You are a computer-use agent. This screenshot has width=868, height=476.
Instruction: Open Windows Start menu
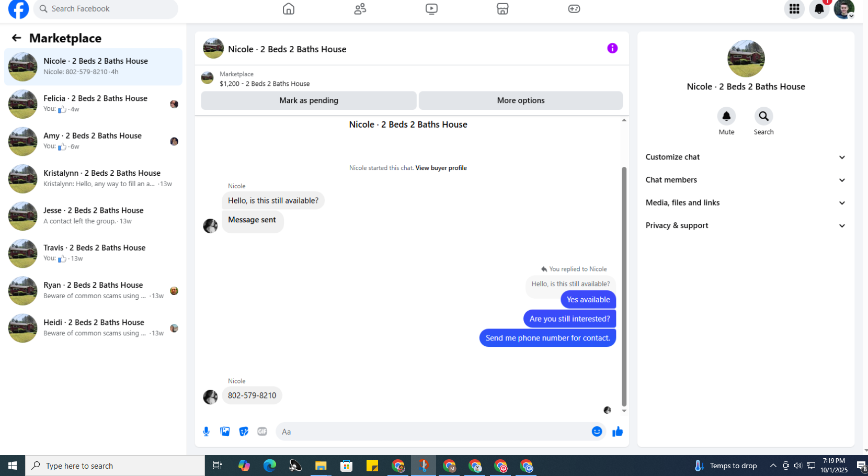(x=13, y=466)
